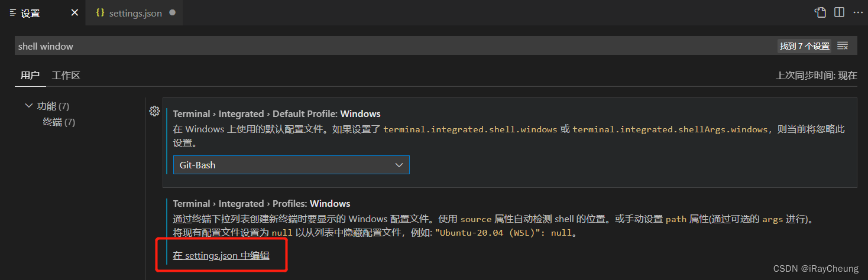Image resolution: width=868 pixels, height=280 pixels.
Task: Switch to the 工作区 settings scope
Action: coord(66,75)
